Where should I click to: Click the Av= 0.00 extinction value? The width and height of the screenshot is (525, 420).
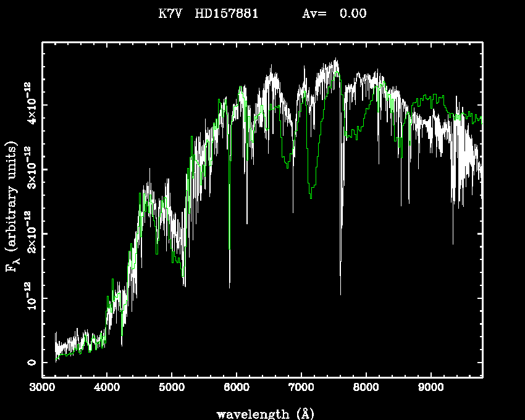click(x=334, y=14)
